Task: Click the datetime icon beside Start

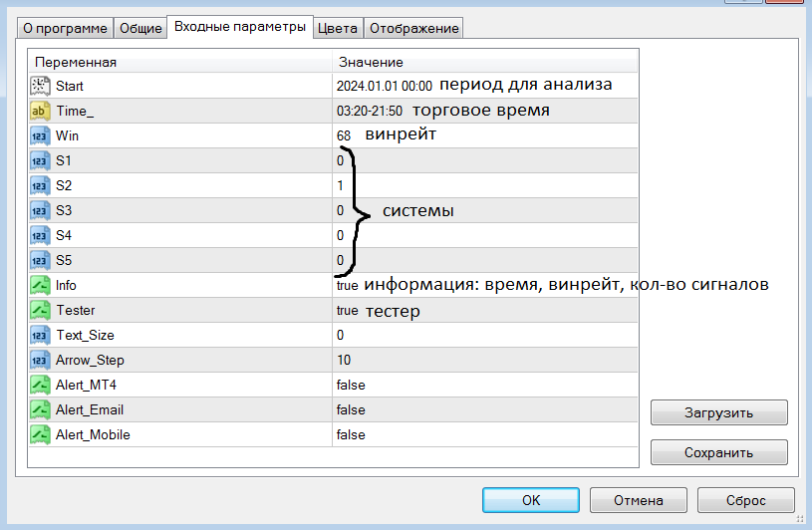Action: [40, 86]
